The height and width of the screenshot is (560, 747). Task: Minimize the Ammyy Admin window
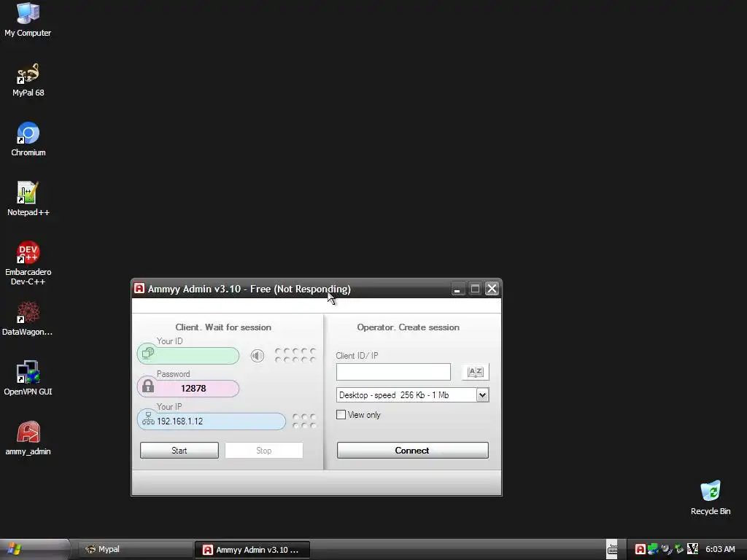click(x=457, y=289)
